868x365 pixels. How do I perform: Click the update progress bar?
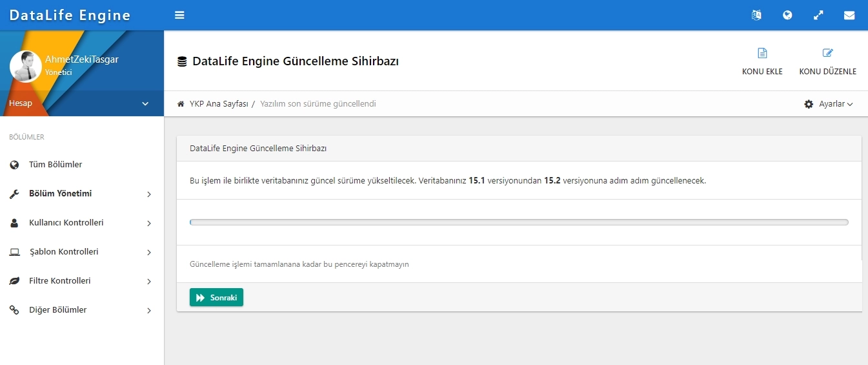tap(519, 222)
